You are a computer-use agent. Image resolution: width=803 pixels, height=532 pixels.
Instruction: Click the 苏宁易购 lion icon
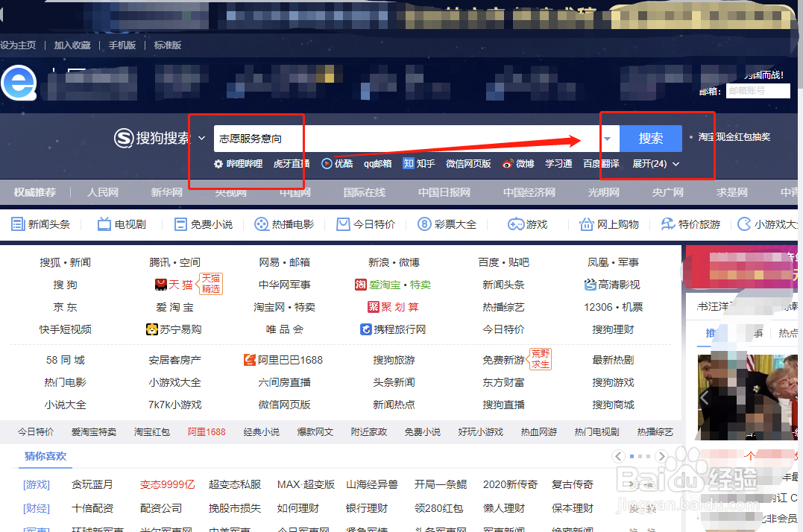(x=152, y=329)
